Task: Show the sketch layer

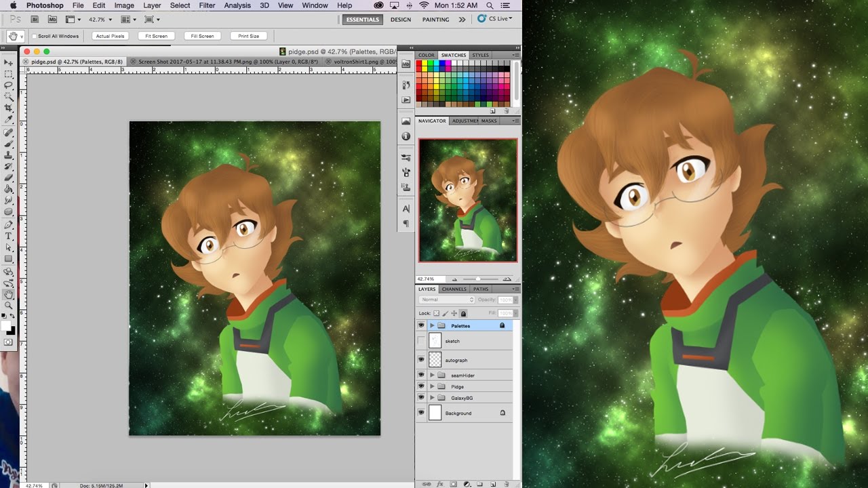Action: (421, 341)
